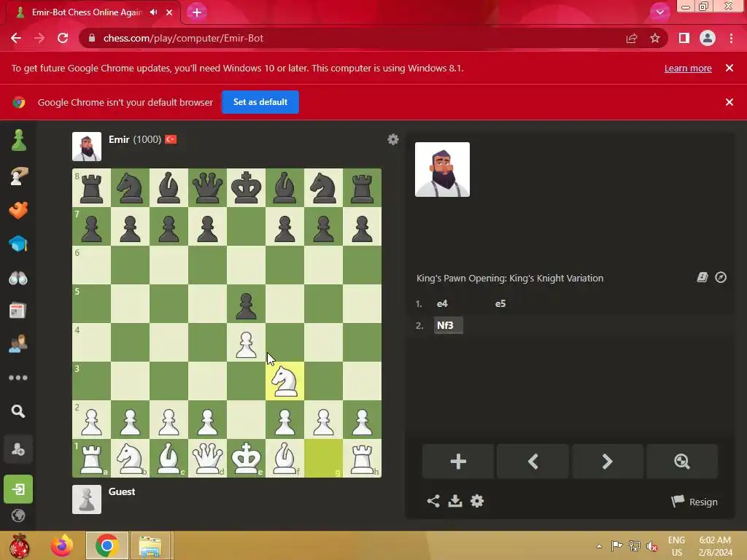Open a new tab
The width and height of the screenshot is (747, 560).
point(197,12)
